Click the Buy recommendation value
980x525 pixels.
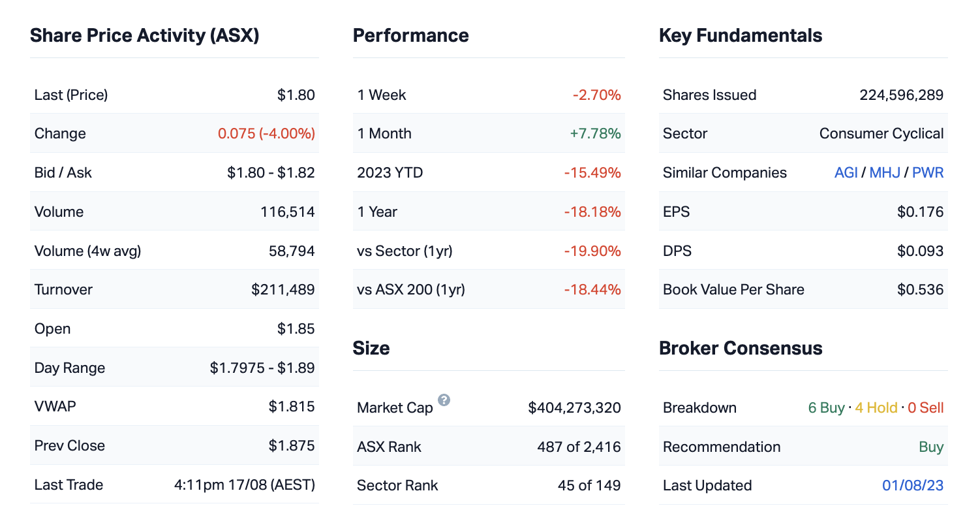(x=931, y=447)
